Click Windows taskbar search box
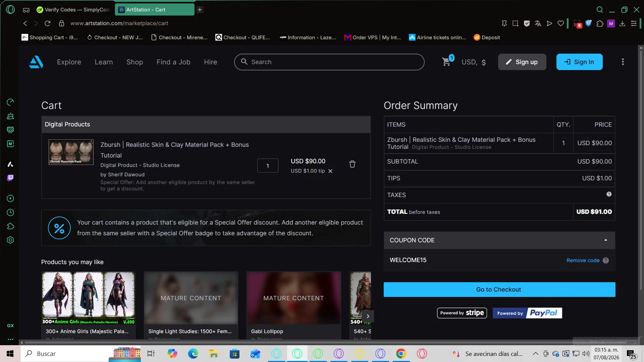644x362 pixels. click(81, 353)
